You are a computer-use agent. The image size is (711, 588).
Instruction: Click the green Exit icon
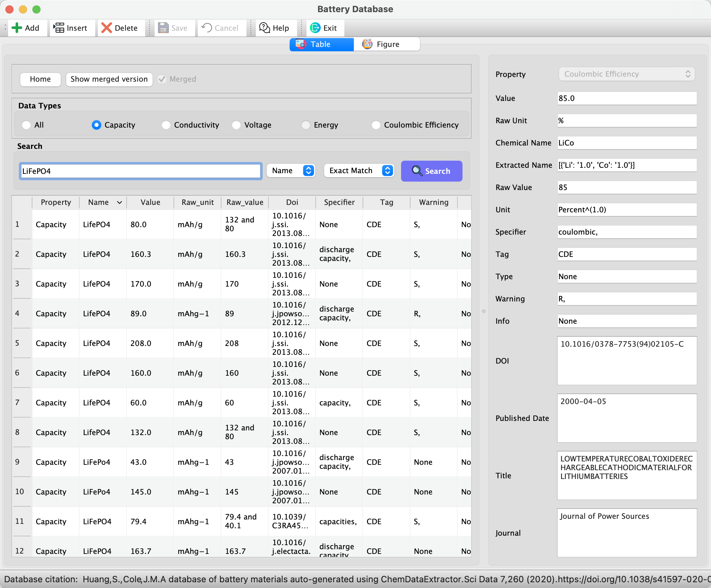point(315,28)
